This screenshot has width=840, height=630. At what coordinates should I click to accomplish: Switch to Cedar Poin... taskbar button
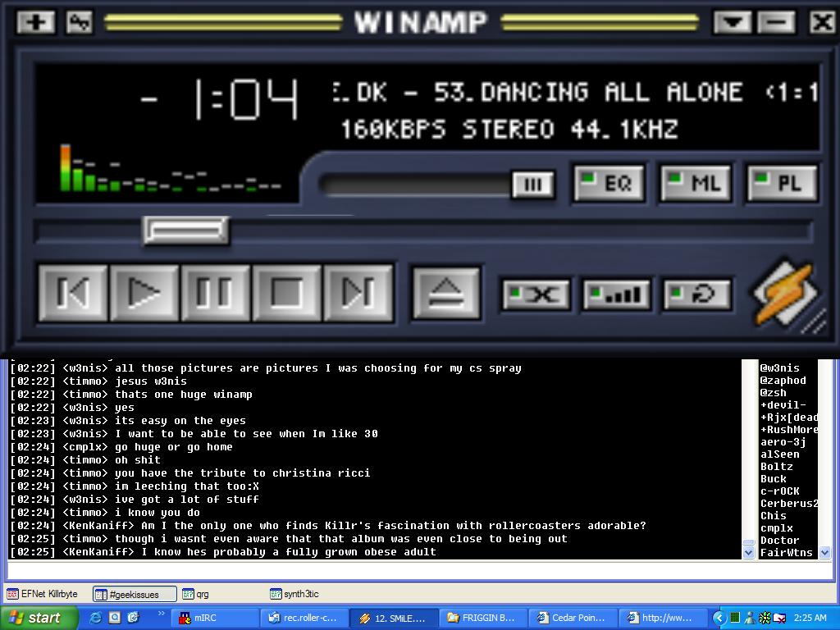[572, 619]
